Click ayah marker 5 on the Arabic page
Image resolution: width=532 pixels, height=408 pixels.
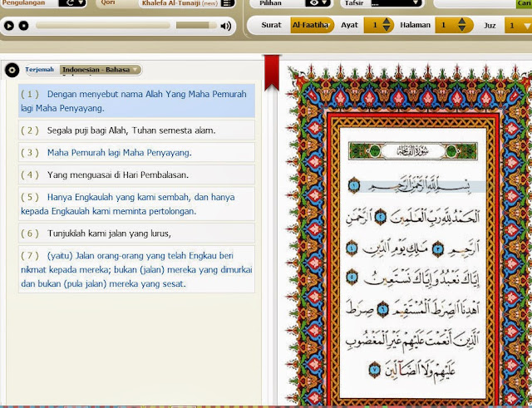(352, 277)
